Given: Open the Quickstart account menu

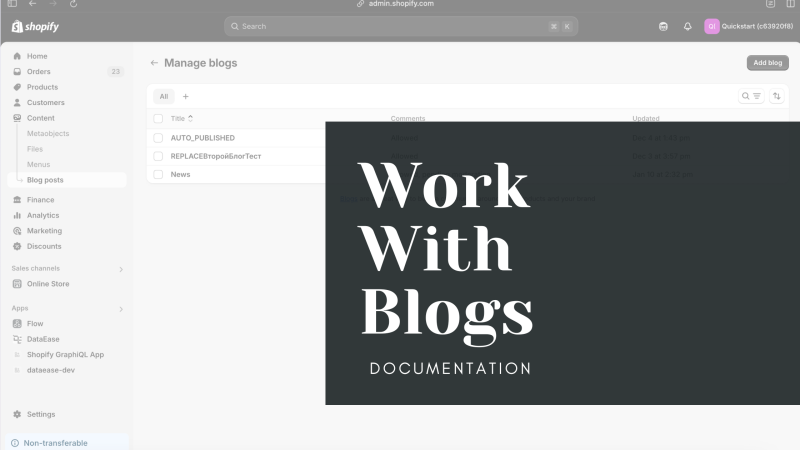Looking at the screenshot, I should tap(748, 27).
